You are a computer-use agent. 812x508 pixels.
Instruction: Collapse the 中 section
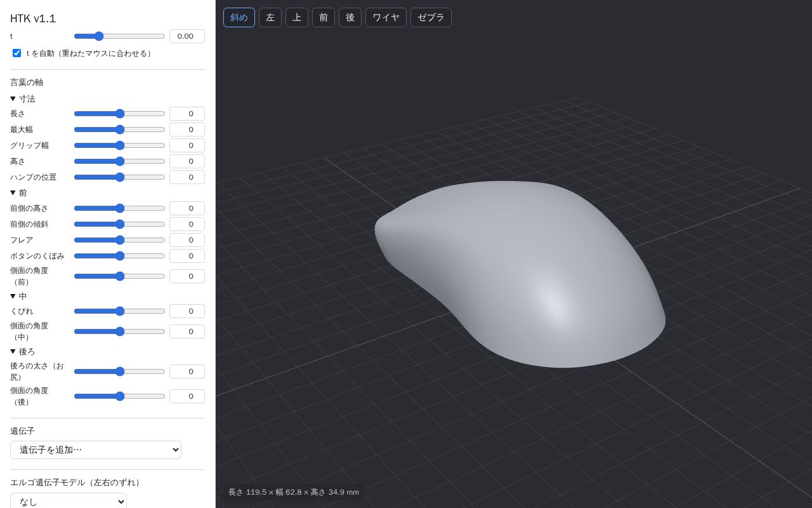[x=19, y=297]
